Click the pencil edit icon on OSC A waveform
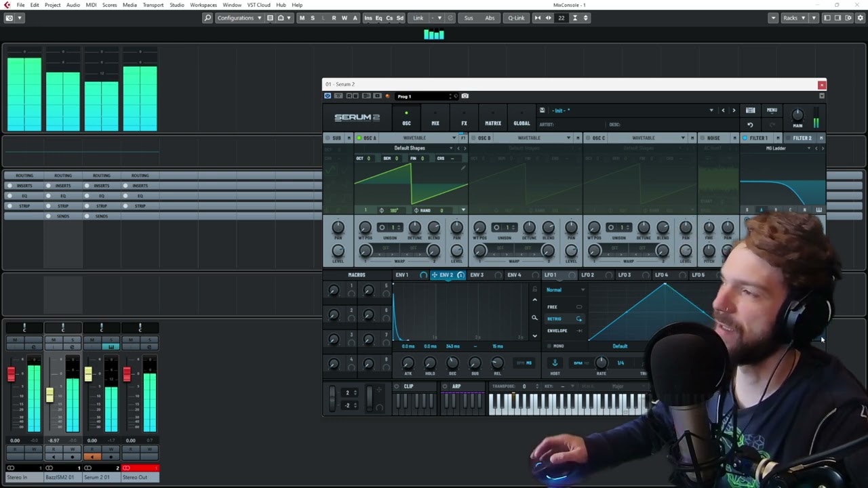This screenshot has width=868, height=488. click(x=464, y=168)
